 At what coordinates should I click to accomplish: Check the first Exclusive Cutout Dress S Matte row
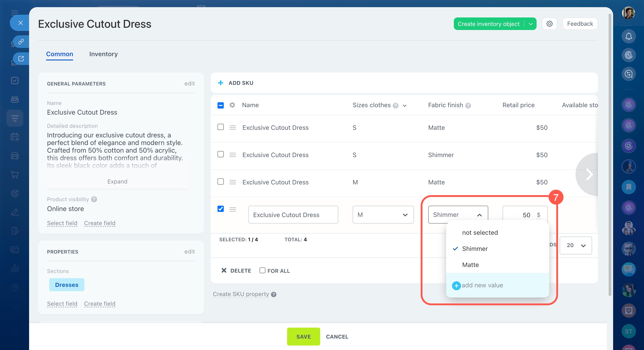pyautogui.click(x=220, y=127)
